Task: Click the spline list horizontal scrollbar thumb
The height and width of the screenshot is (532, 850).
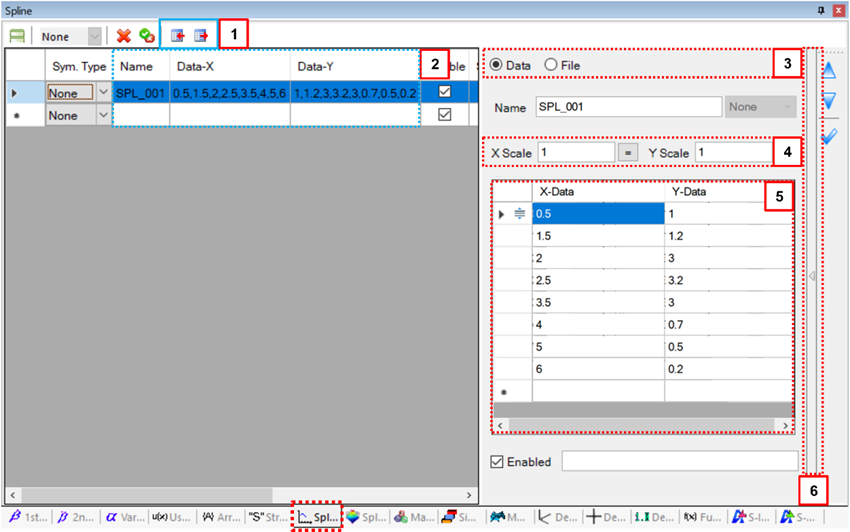Action: [x=147, y=495]
